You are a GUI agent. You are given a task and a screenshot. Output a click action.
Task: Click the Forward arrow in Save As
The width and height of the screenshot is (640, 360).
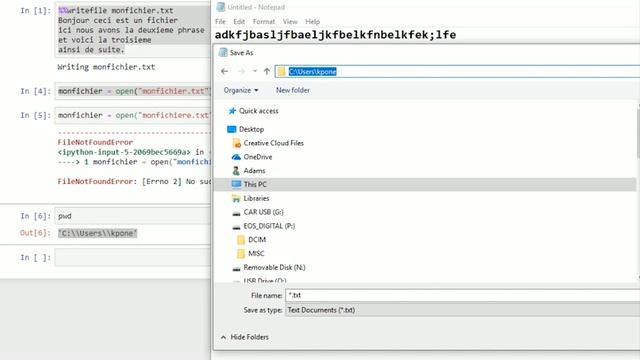(x=241, y=71)
